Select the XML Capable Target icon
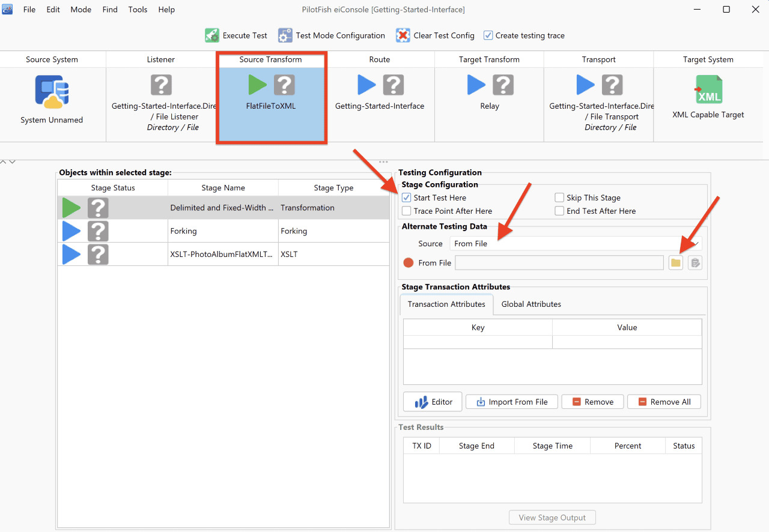The image size is (769, 532). (708, 90)
